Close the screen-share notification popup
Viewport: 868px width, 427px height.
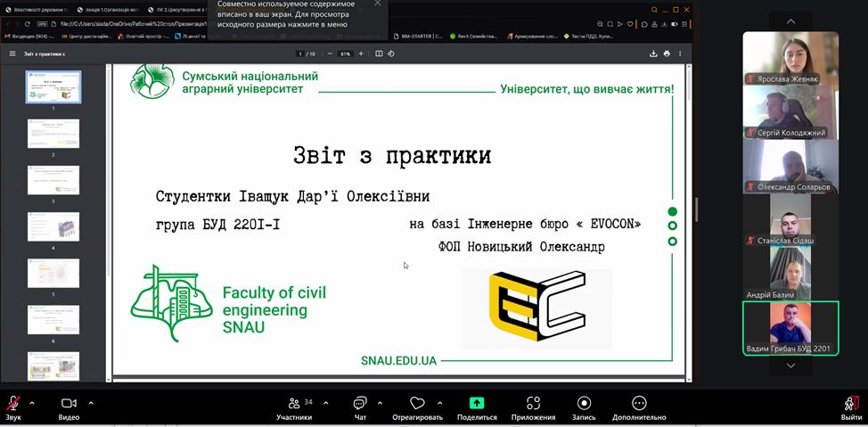[x=378, y=4]
